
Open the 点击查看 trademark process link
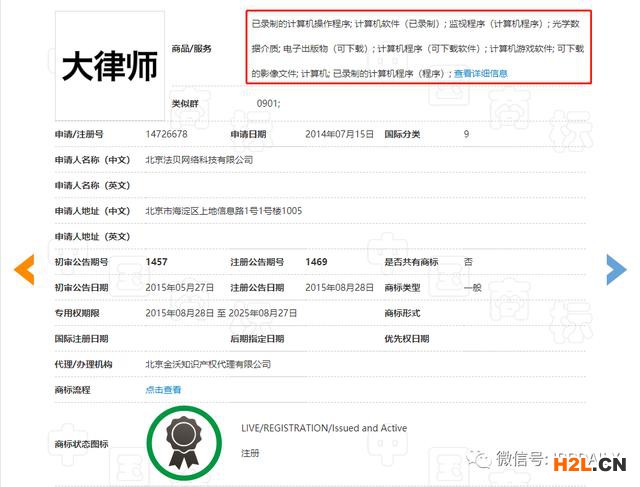click(163, 390)
